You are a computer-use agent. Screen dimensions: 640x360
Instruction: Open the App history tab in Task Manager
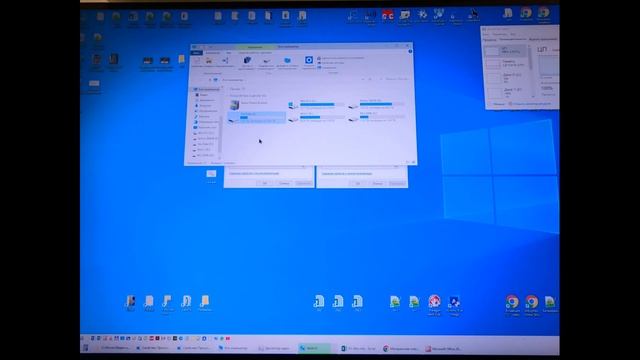(543, 40)
